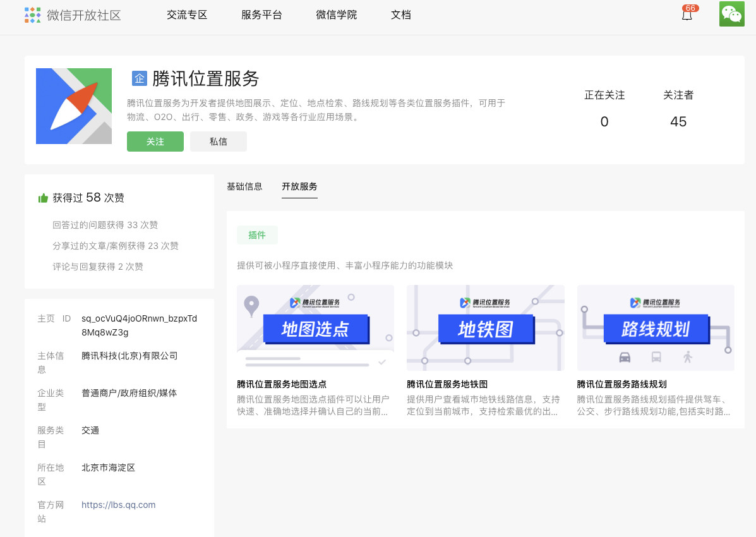This screenshot has width=756, height=537.
Task: Switch to the 基础信息 tab
Action: [244, 187]
